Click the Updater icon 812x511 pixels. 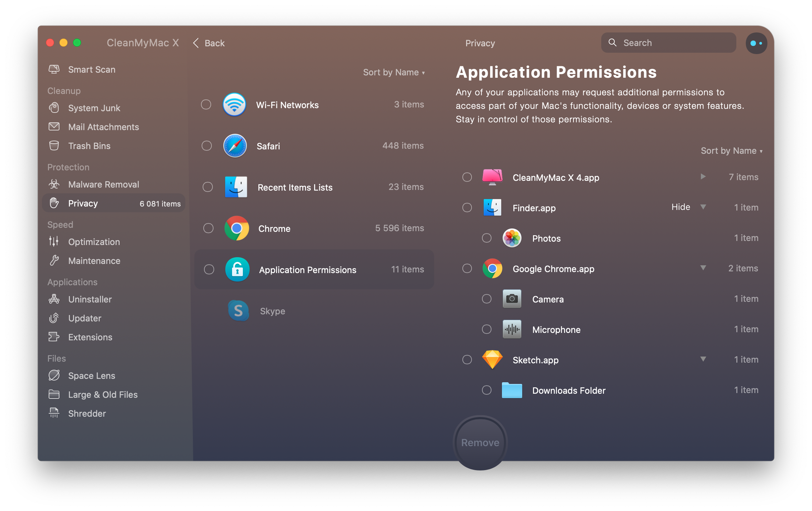click(x=54, y=318)
